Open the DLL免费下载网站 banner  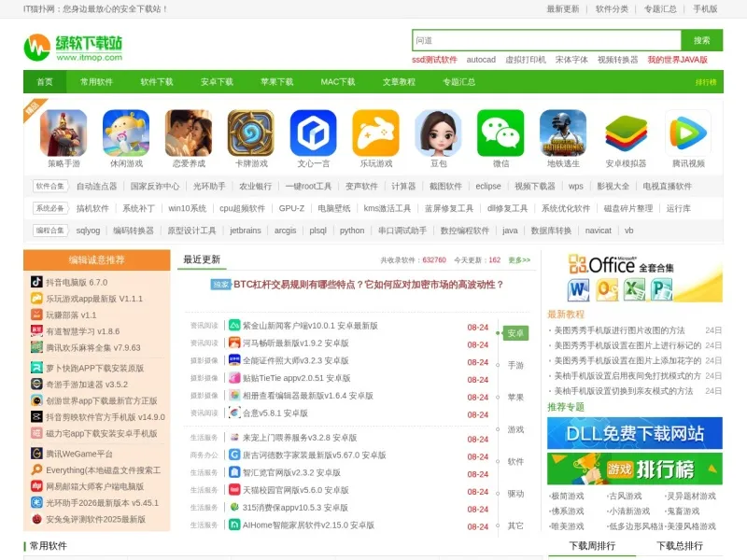click(x=635, y=433)
